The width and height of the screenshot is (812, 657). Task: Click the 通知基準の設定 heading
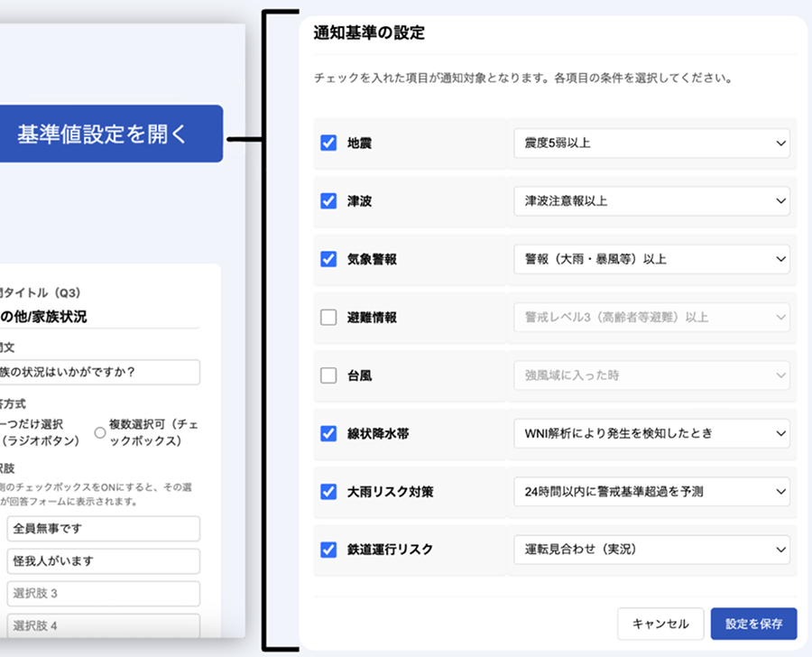click(x=369, y=32)
